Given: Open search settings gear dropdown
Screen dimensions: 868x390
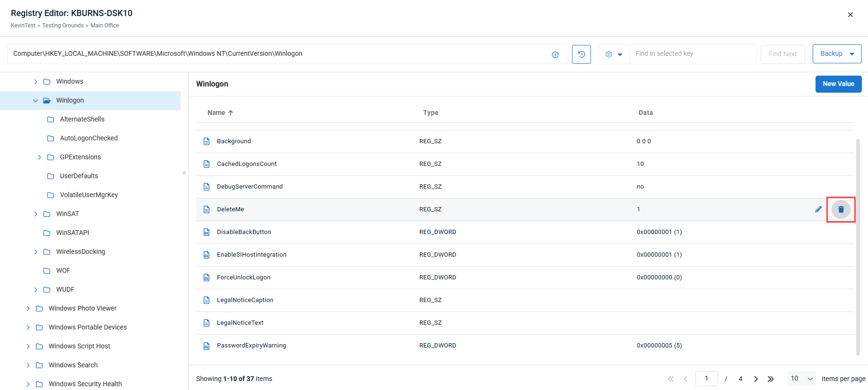Looking at the screenshot, I should pos(614,54).
